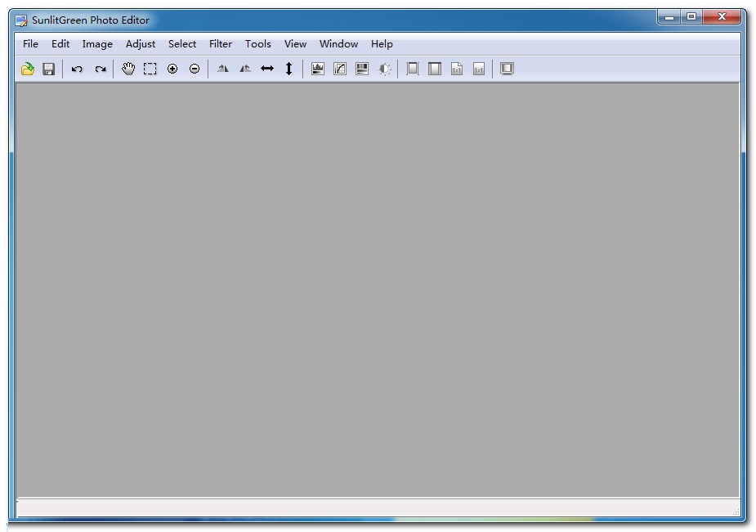Click the Open file folder icon

click(x=28, y=69)
